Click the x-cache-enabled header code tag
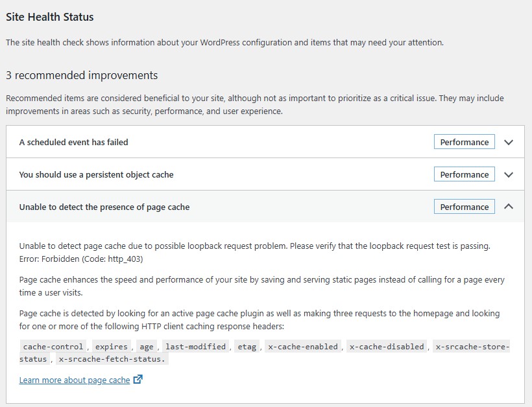 click(x=302, y=347)
